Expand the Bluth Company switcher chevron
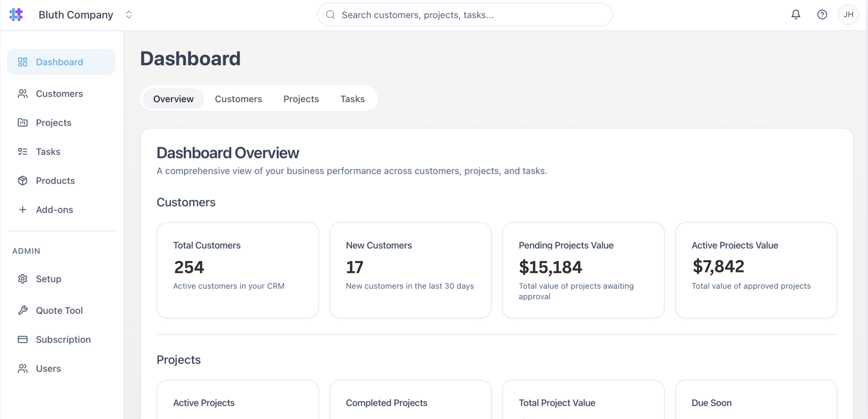 [129, 15]
